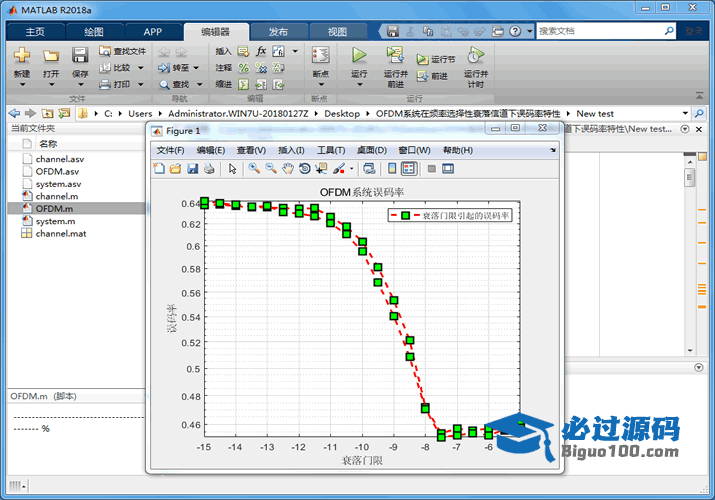This screenshot has width=715, height=500.
Task: Click the print figure icon in Figure toolbar
Action: (209, 169)
